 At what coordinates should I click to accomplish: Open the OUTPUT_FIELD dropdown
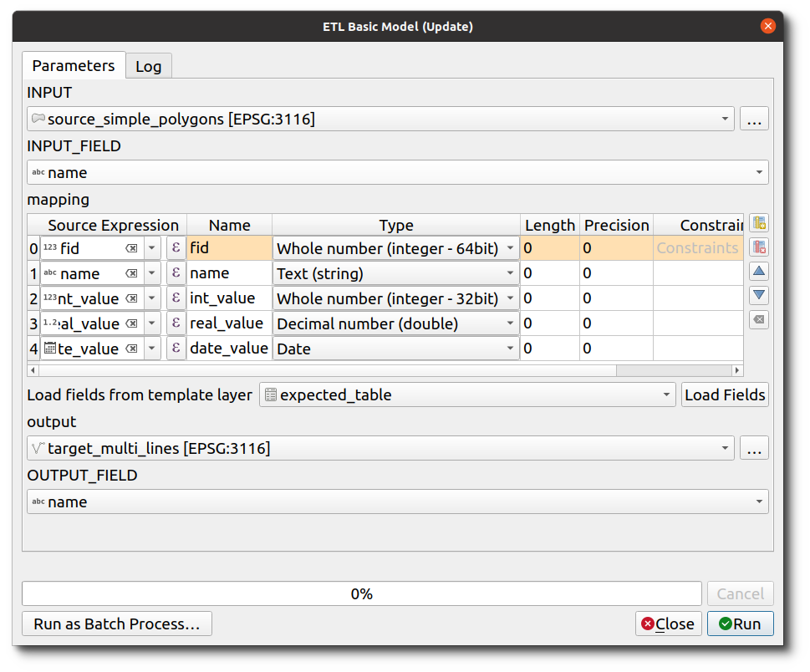click(x=759, y=502)
